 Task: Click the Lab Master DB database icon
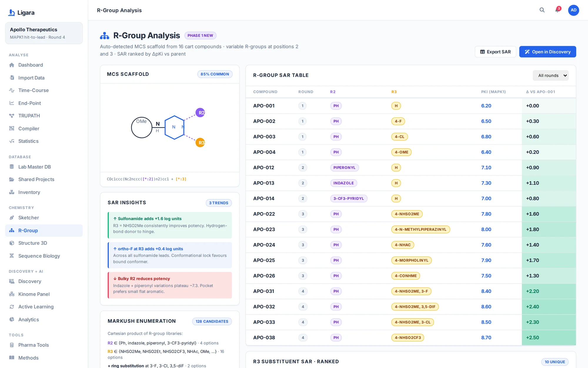click(x=12, y=167)
